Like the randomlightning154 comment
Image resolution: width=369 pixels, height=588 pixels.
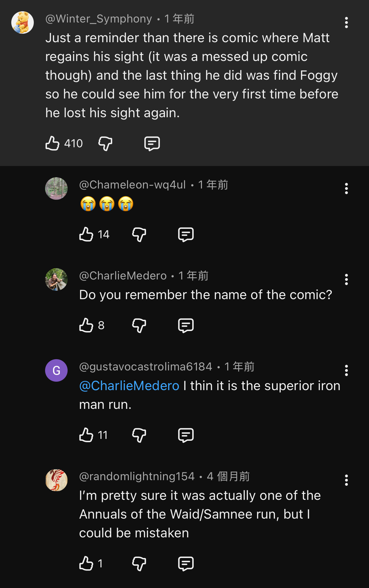tap(86, 564)
